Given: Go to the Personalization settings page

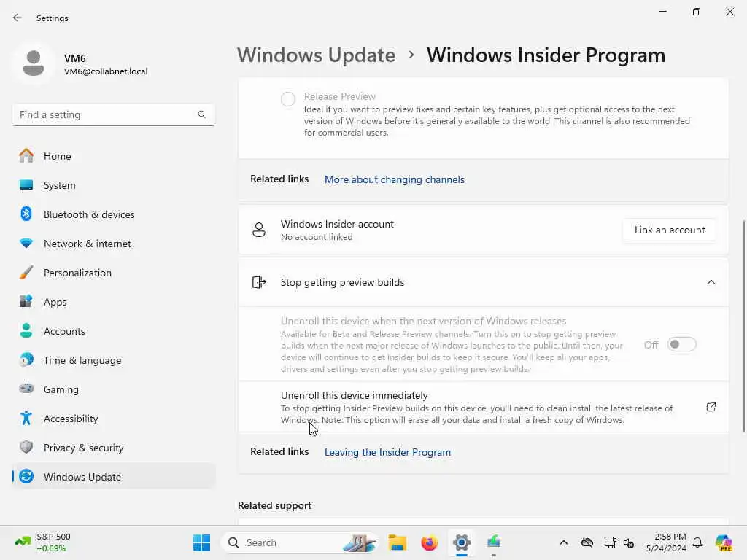Looking at the screenshot, I should pyautogui.click(x=113, y=273).
